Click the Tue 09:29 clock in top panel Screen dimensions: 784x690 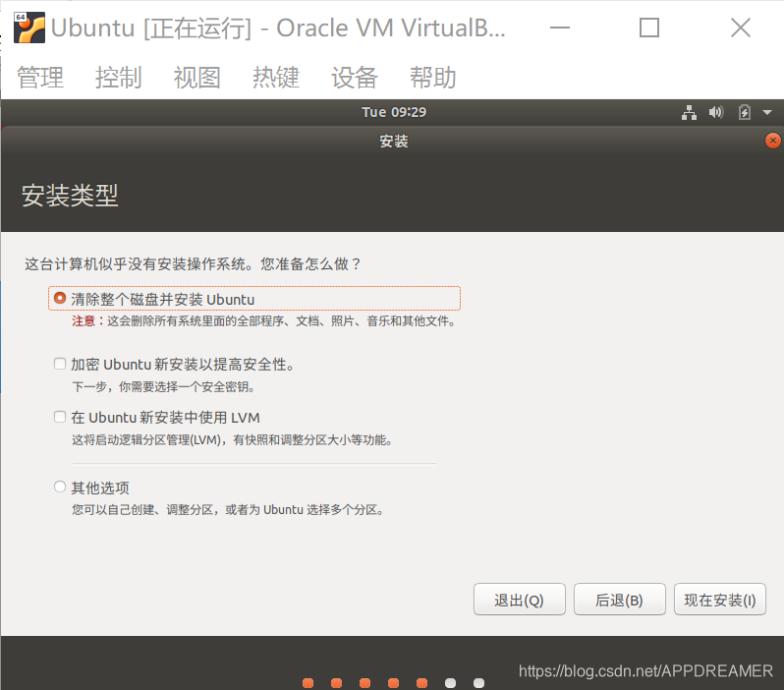coord(394,112)
